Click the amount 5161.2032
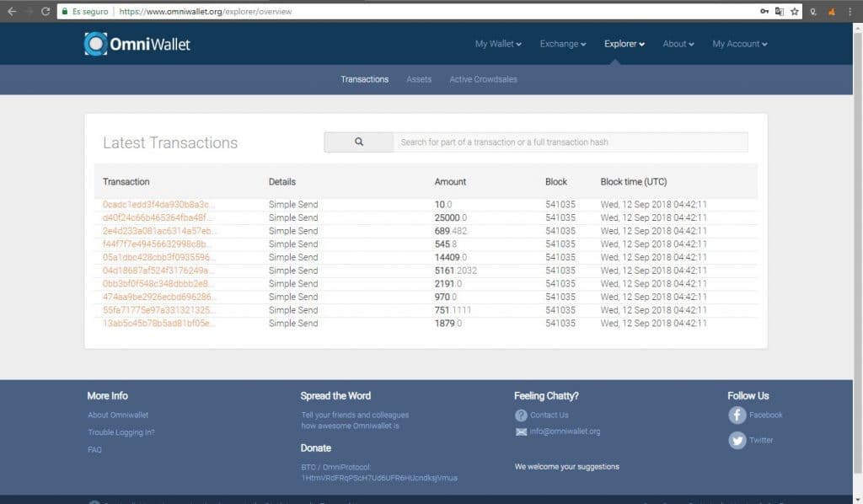 pos(456,271)
